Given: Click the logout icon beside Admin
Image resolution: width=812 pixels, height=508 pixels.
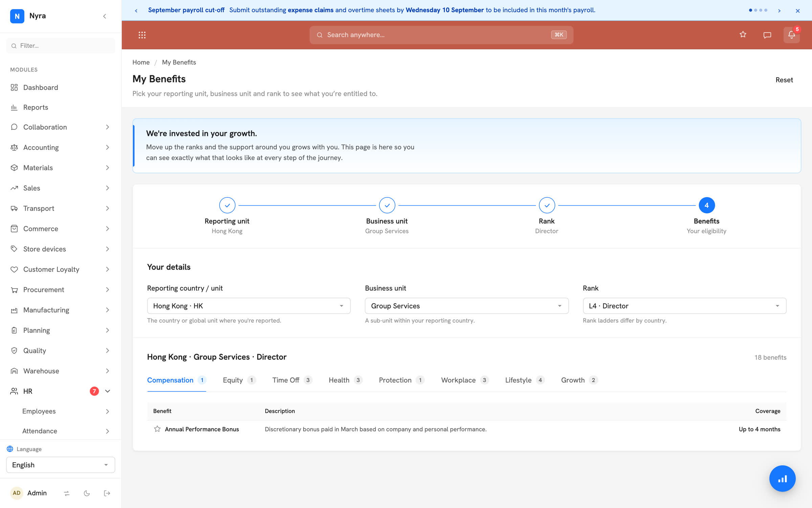Looking at the screenshot, I should pos(107,493).
